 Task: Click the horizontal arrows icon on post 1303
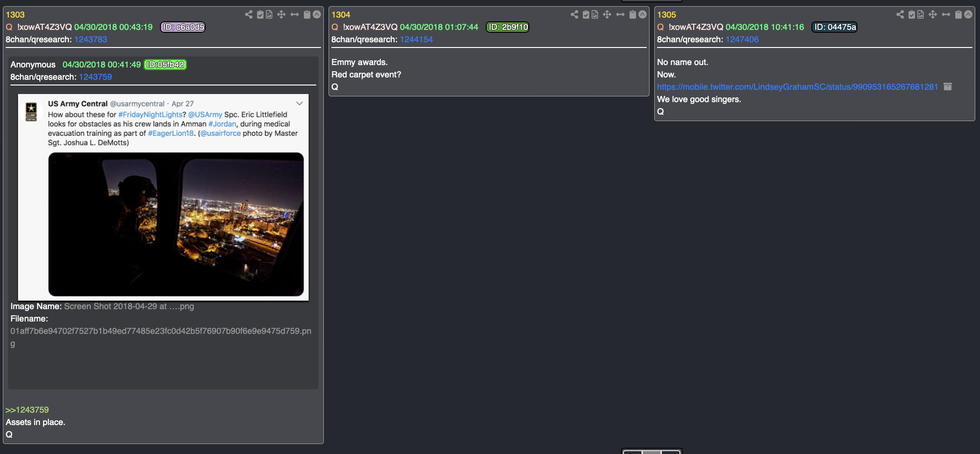tap(295, 15)
